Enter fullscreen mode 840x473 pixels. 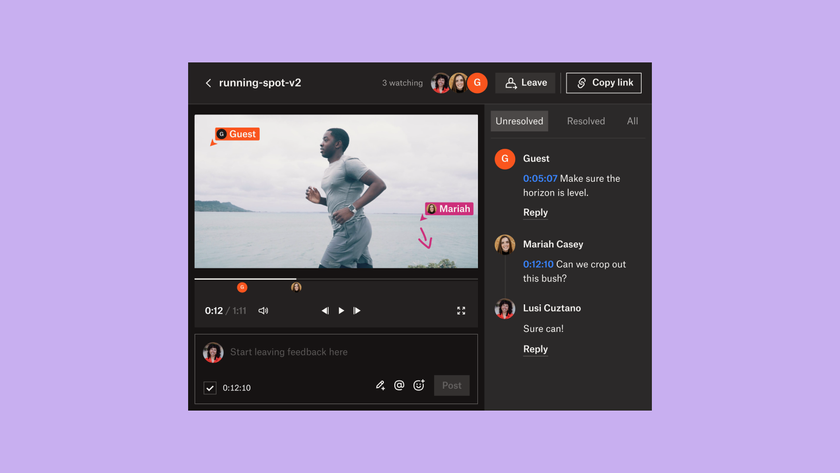[461, 311]
